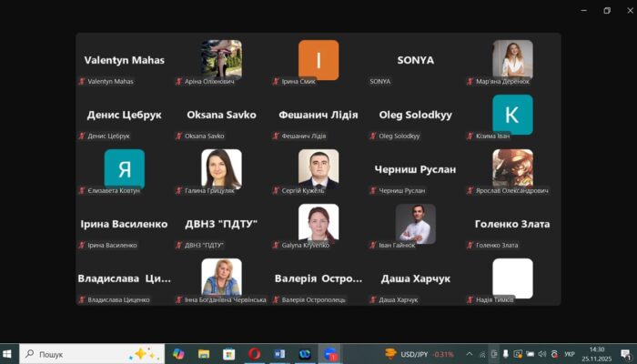637x364 pixels.
Task: Restore down the meeting window
Action: click(607, 10)
